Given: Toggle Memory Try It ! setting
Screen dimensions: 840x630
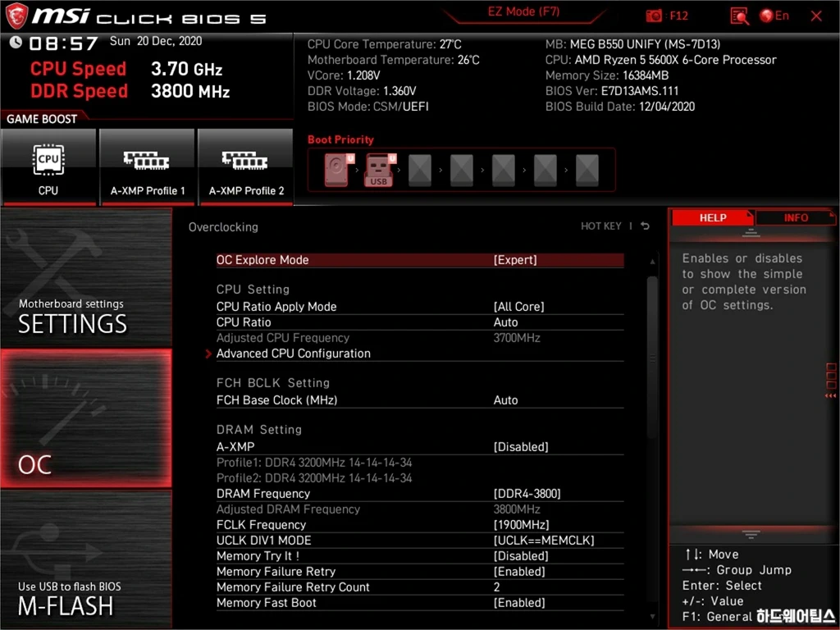Looking at the screenshot, I should coord(420,556).
